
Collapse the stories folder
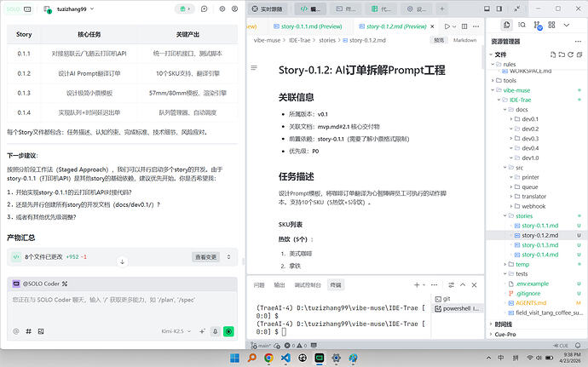coord(524,216)
